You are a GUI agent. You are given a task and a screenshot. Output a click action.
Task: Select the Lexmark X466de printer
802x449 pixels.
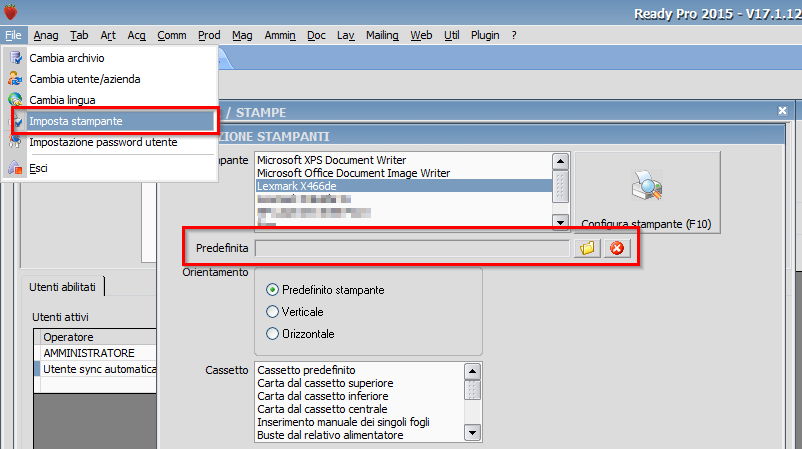(404, 186)
